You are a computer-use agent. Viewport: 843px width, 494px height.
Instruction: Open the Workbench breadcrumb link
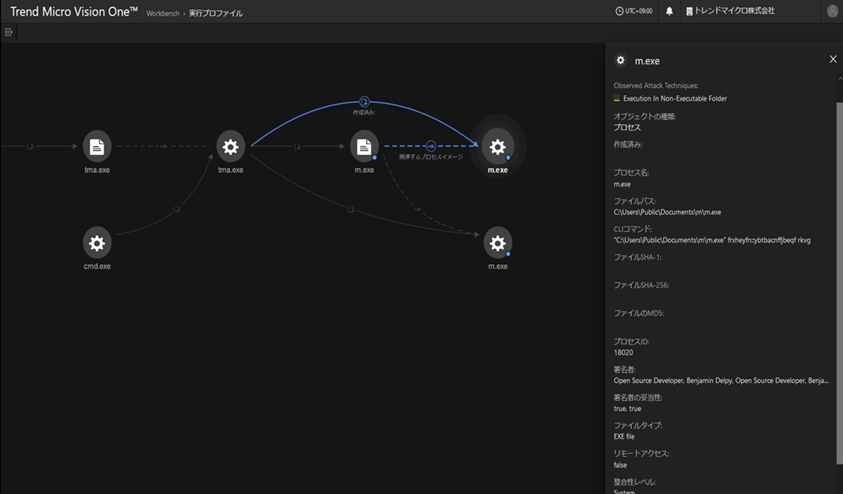(163, 13)
